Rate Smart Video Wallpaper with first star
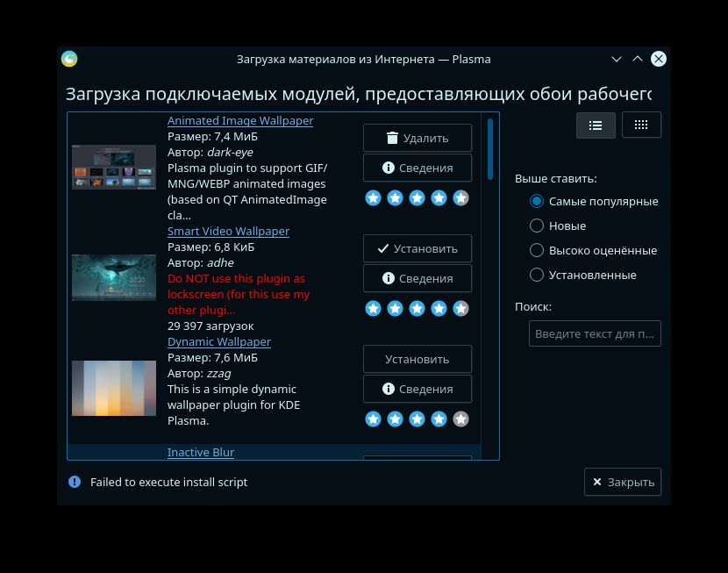Viewport: 728px width, 573px height. (x=374, y=308)
